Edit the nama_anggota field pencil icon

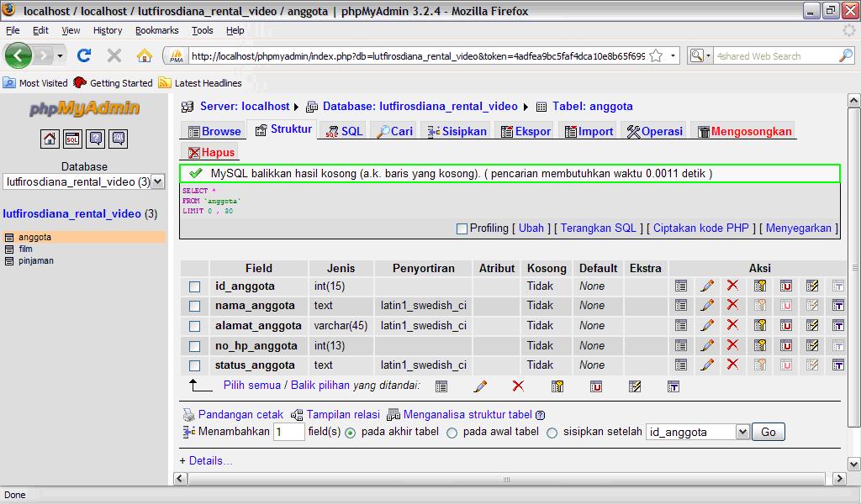coord(707,306)
